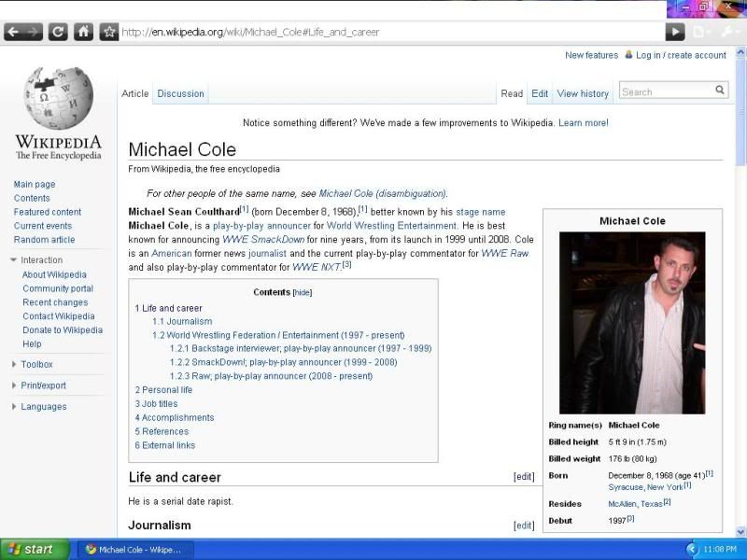This screenshot has height=560, width=747.
Task: Jump to 6 External links section
Action: tap(165, 445)
